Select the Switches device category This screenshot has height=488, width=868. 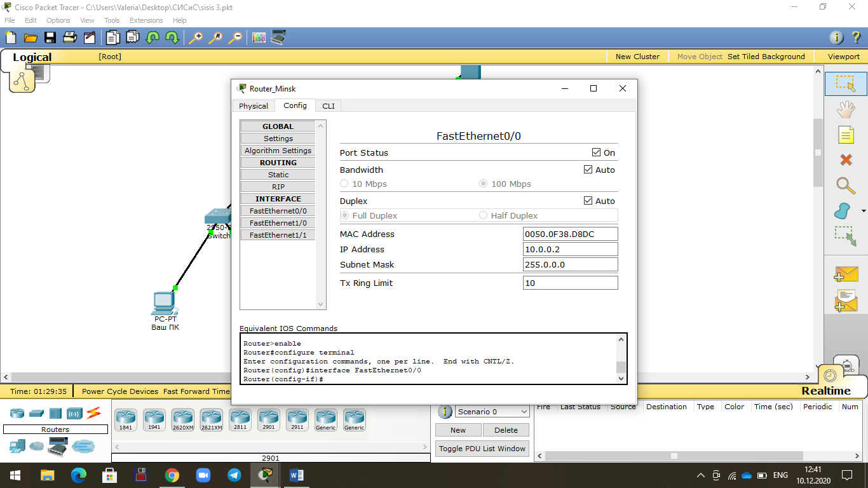(36, 413)
